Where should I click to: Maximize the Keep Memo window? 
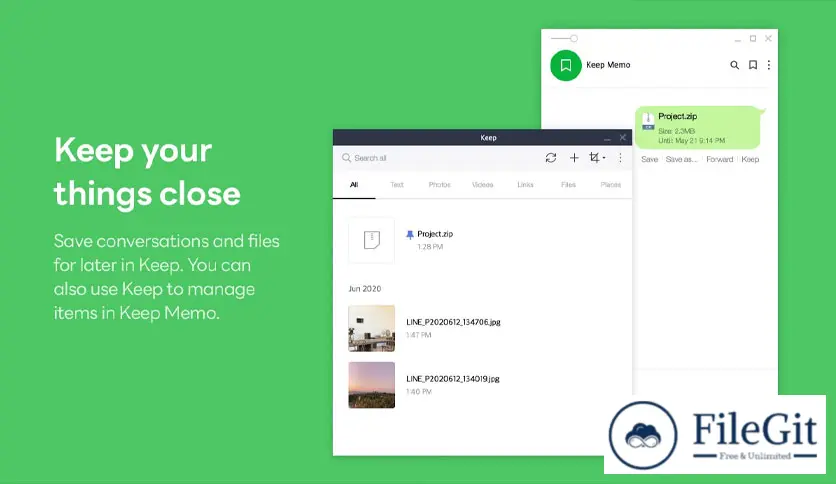(753, 38)
